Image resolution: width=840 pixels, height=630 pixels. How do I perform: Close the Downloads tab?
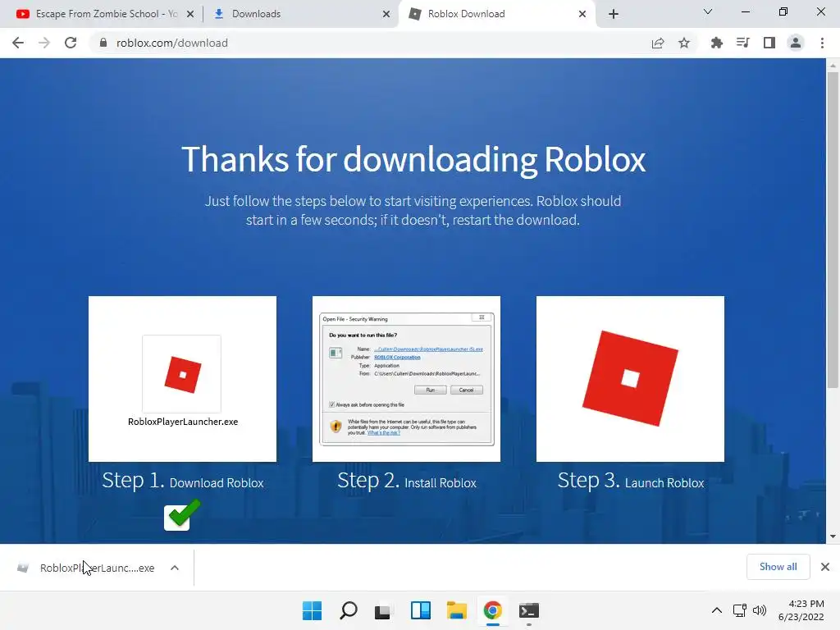tap(386, 14)
